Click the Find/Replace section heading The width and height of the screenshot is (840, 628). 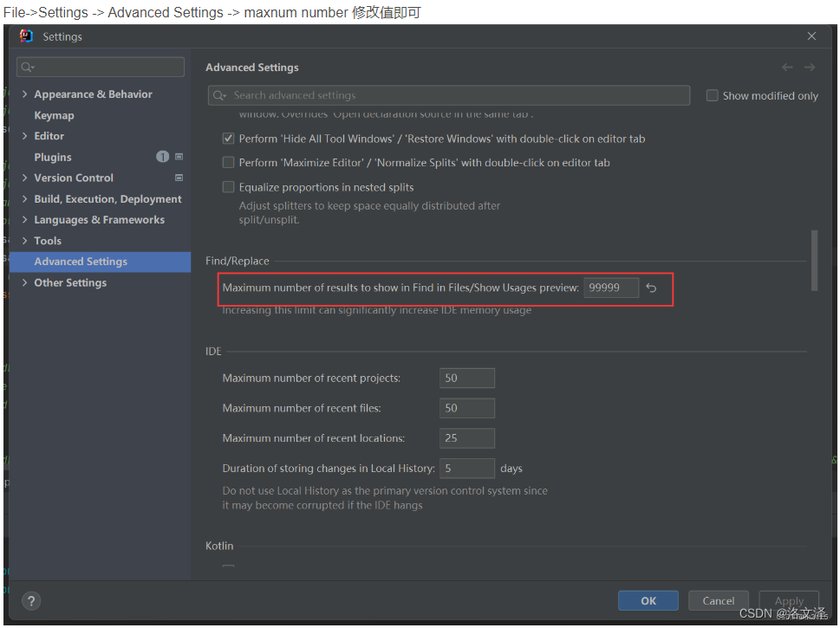pos(238,261)
